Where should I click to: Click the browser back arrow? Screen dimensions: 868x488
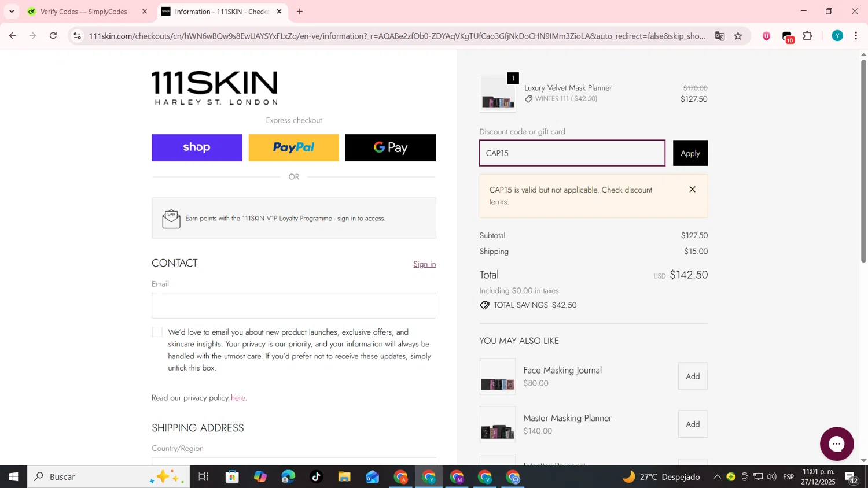pyautogui.click(x=12, y=36)
